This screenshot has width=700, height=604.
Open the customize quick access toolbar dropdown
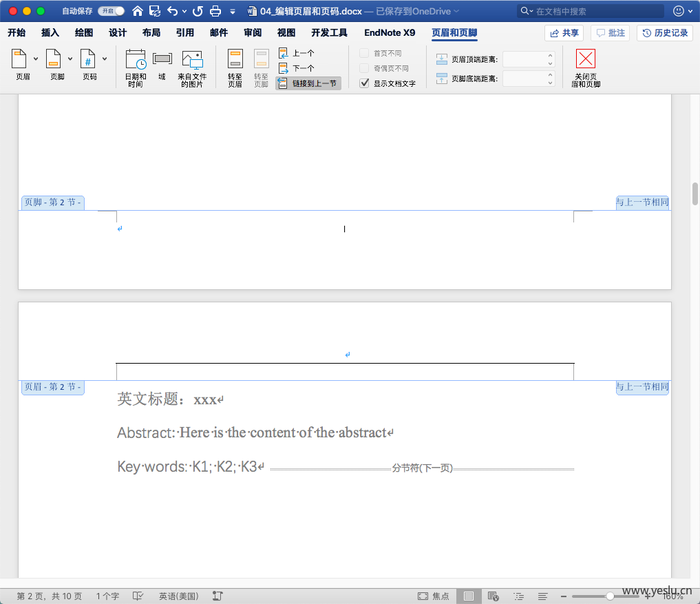tap(233, 12)
